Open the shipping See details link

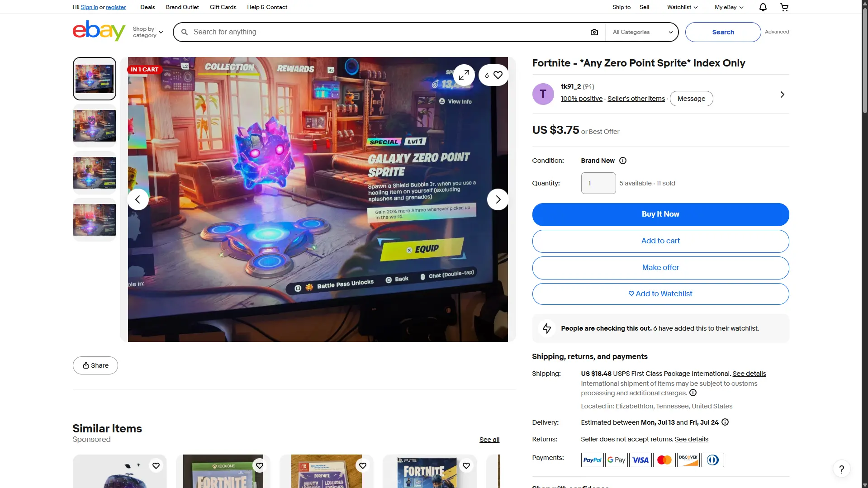pyautogui.click(x=749, y=374)
